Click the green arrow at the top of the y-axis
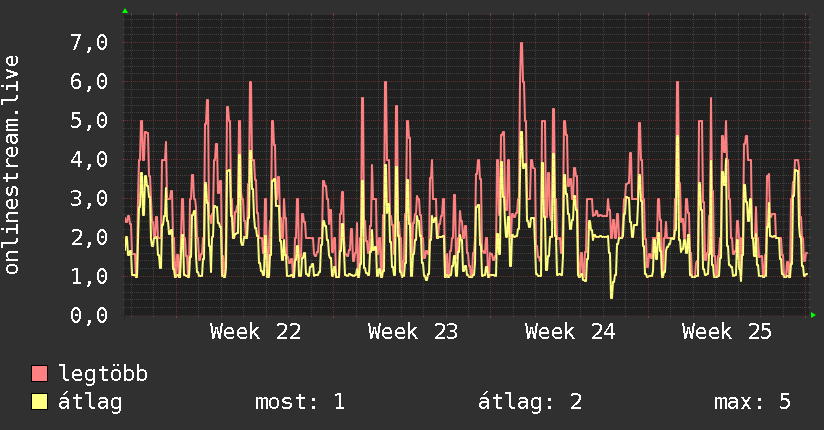 125,11
